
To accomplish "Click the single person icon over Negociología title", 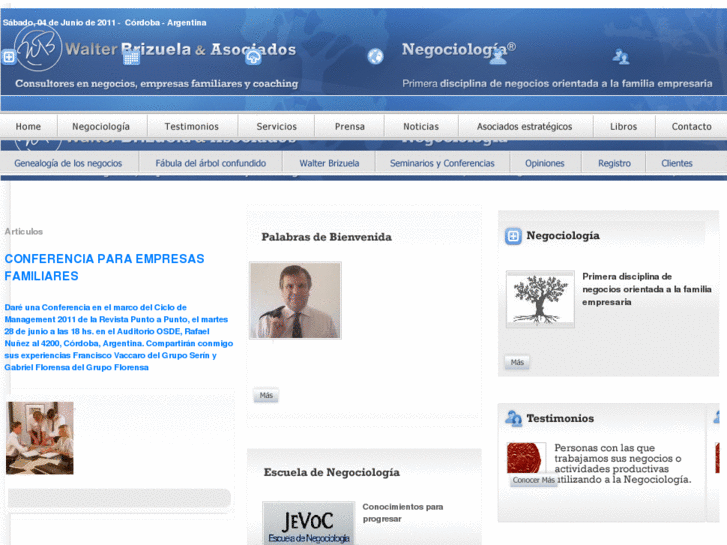I will pos(498,57).
